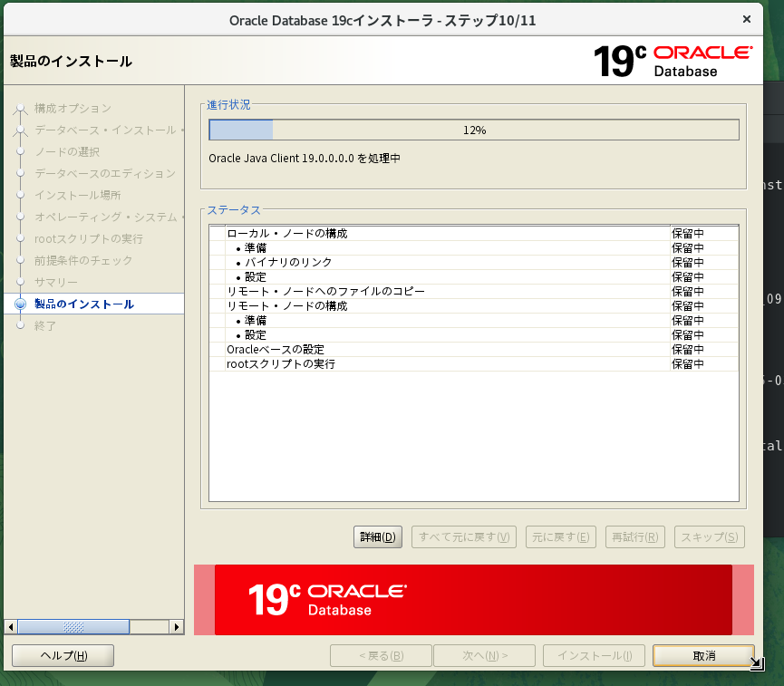Select the 構成オプション step
784x686 pixels.
pyautogui.click(x=73, y=108)
